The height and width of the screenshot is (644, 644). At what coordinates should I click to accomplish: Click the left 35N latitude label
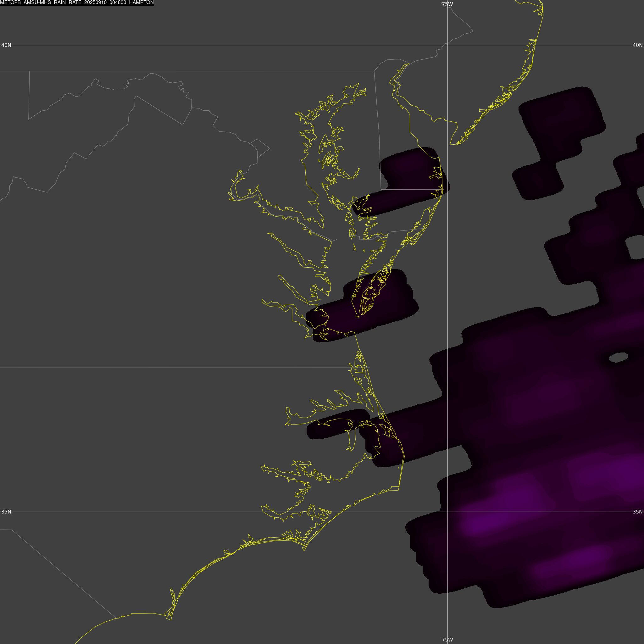pos(6,512)
